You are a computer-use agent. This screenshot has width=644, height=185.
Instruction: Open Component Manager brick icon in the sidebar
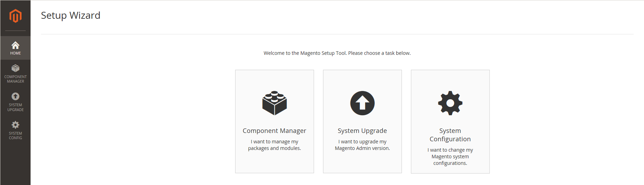(x=15, y=68)
